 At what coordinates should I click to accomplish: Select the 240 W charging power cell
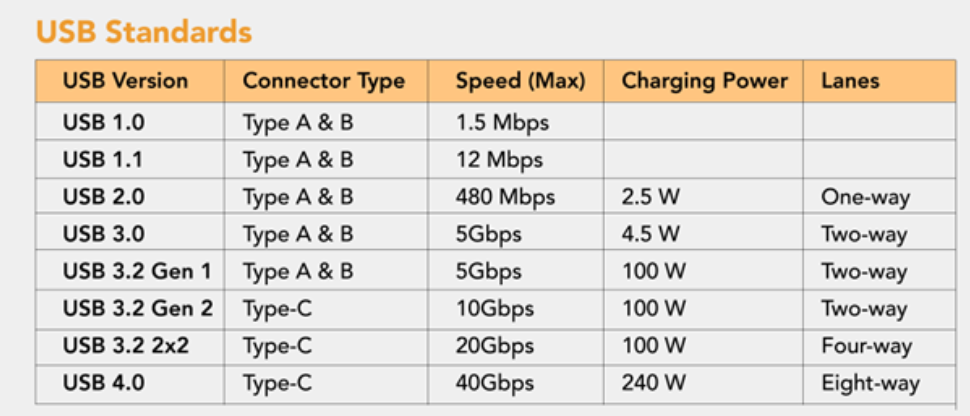coord(654,383)
